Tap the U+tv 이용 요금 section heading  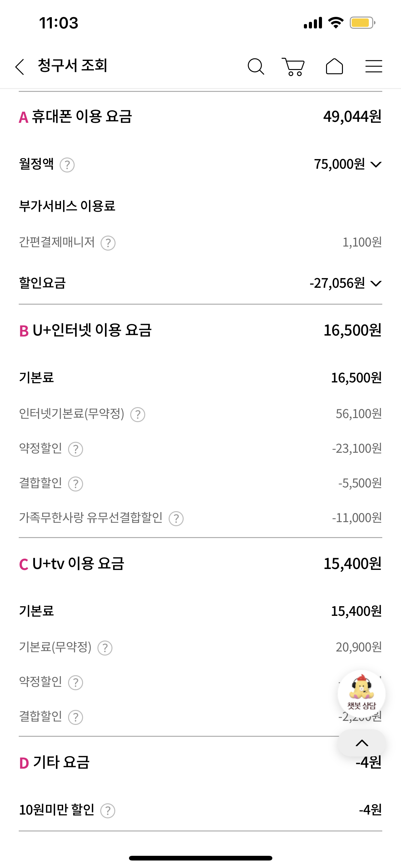click(78, 564)
